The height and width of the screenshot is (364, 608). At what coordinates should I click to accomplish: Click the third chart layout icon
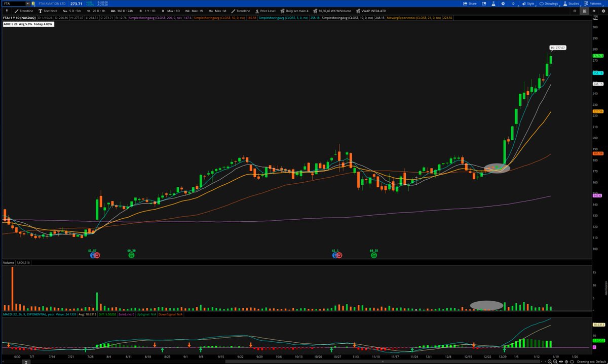click(x=594, y=11)
